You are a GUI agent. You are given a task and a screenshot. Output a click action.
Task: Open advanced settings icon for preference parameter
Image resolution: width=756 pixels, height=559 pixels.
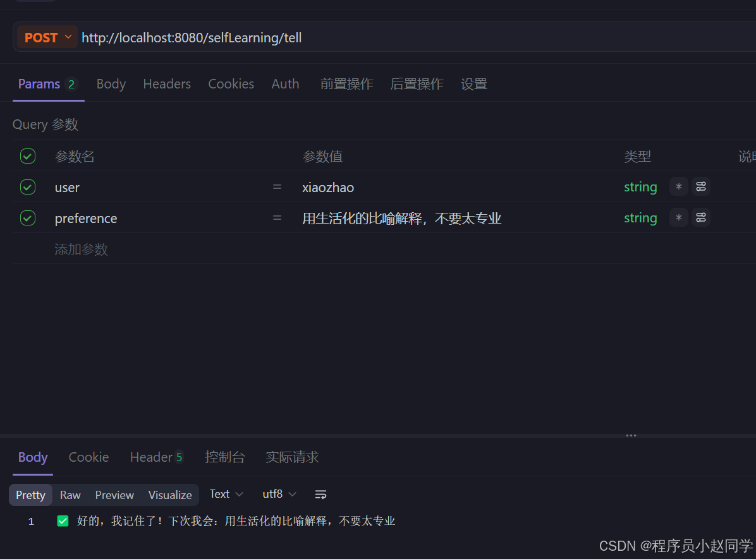point(700,217)
